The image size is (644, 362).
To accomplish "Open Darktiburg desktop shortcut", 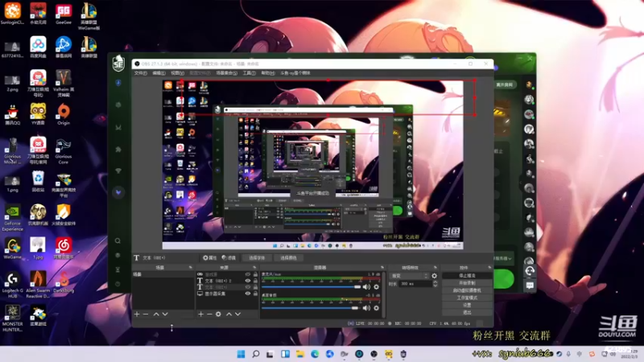I will point(64,282).
